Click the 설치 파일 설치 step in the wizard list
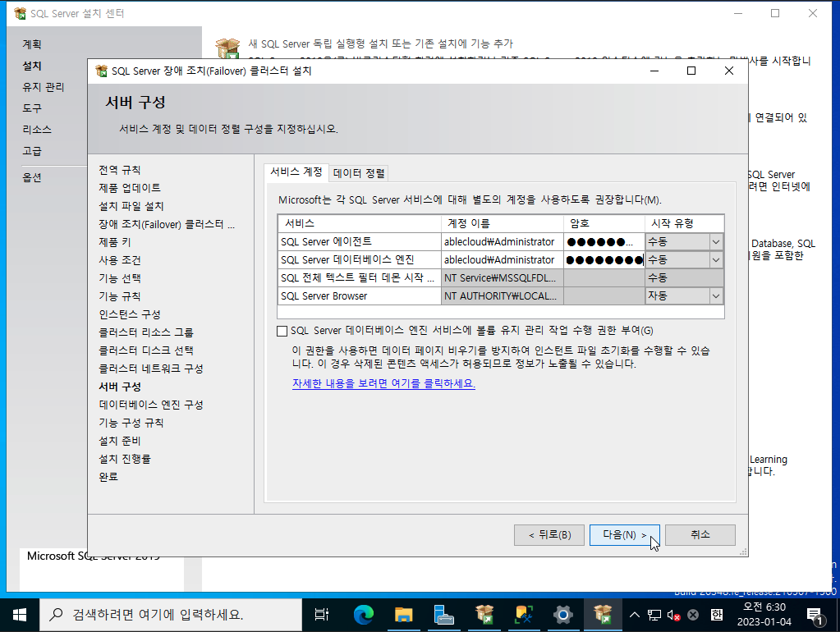Image resolution: width=840 pixels, height=632 pixels. click(x=131, y=206)
